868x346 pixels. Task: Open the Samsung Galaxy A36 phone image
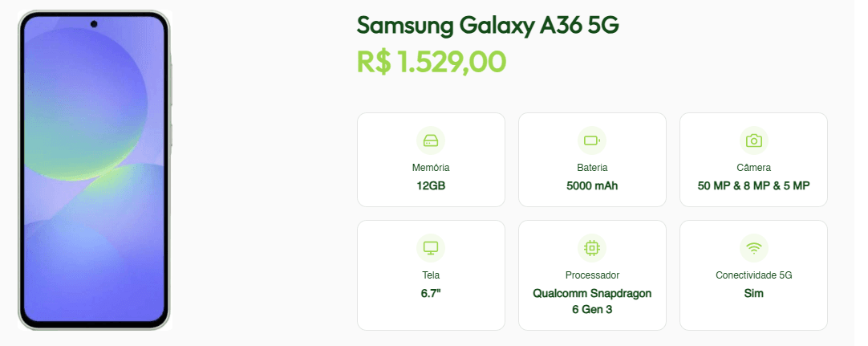(x=94, y=170)
